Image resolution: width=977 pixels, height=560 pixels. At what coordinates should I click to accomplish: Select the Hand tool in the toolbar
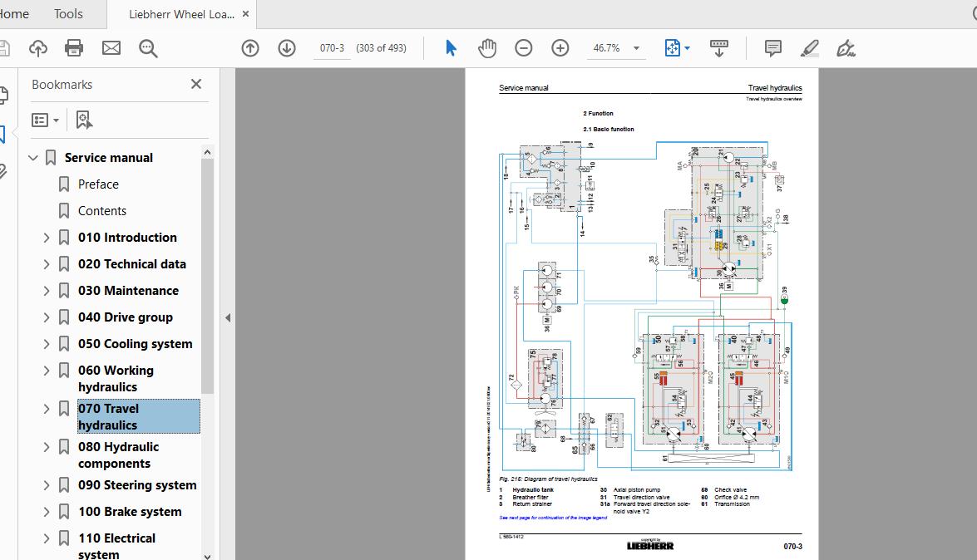pos(487,47)
